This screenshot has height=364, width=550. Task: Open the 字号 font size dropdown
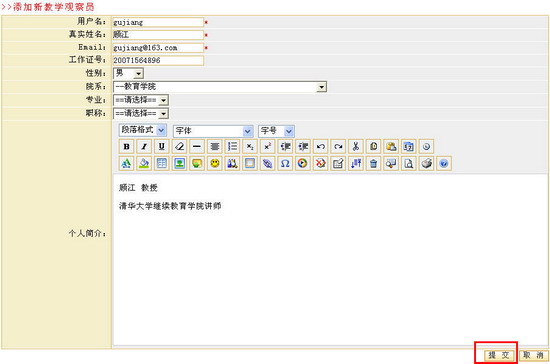coord(276,131)
